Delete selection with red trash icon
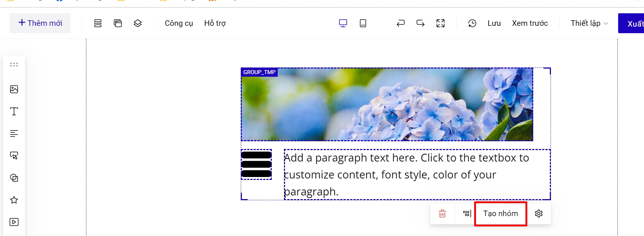Viewport: 644px width, 236px height. pyautogui.click(x=442, y=214)
